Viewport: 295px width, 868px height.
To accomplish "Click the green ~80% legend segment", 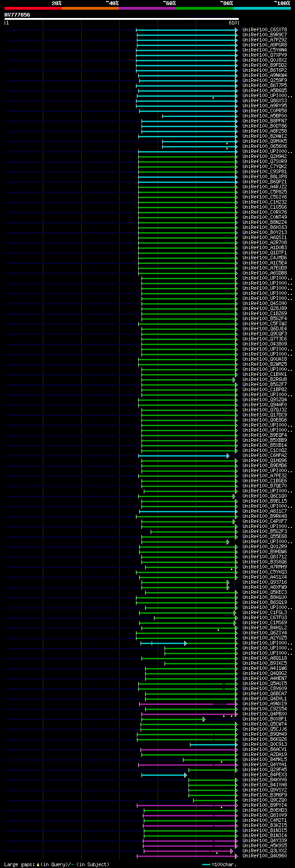I will (x=205, y=8).
